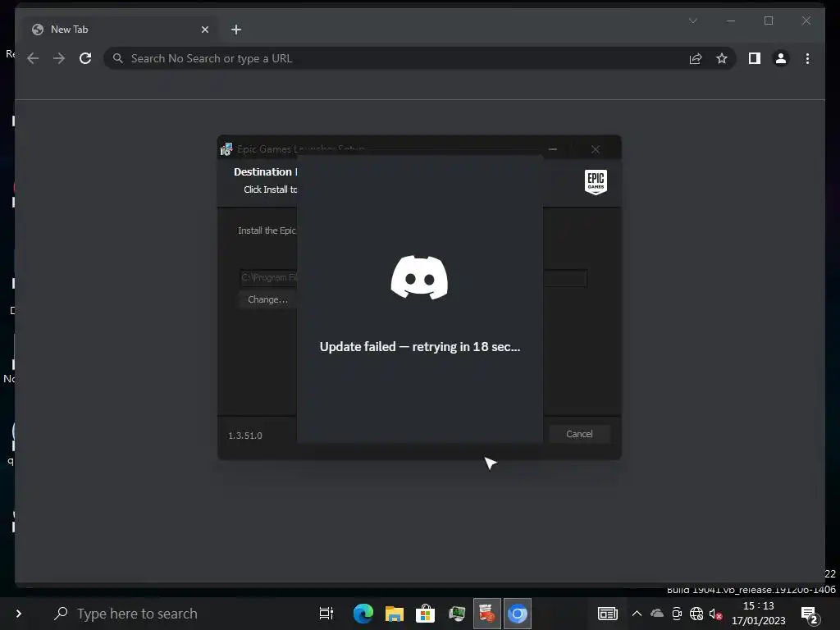
Task: Click the share page icon in address bar
Action: pyautogui.click(x=696, y=58)
